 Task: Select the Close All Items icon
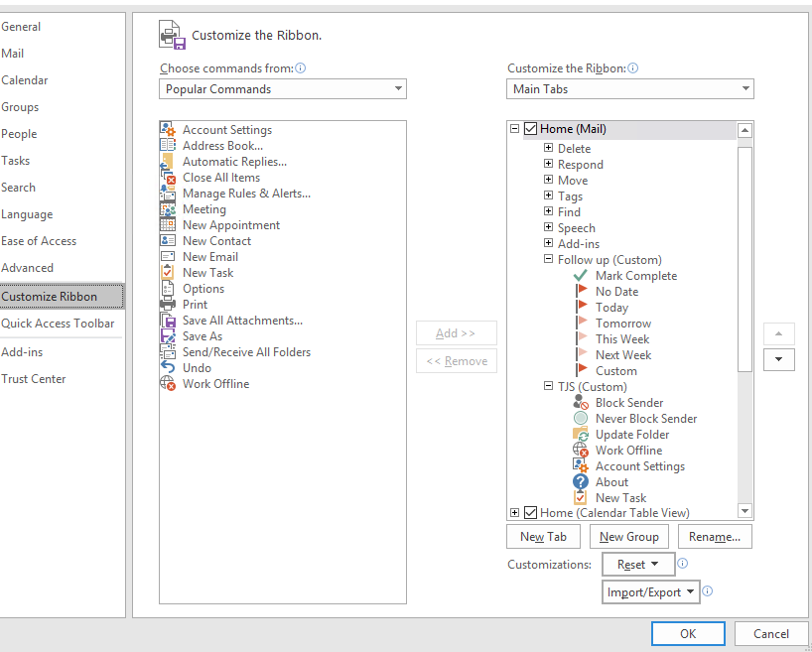(x=168, y=177)
